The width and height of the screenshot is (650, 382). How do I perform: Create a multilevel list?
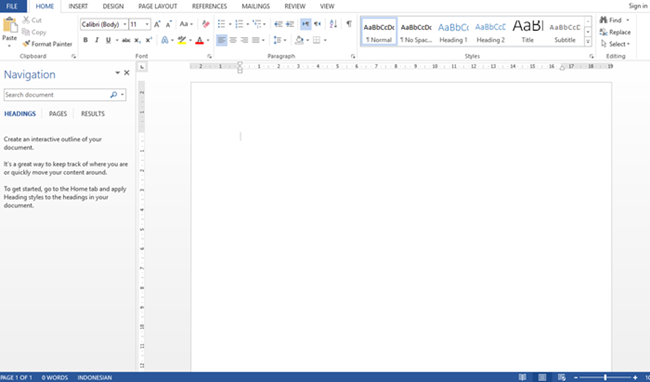(x=257, y=24)
